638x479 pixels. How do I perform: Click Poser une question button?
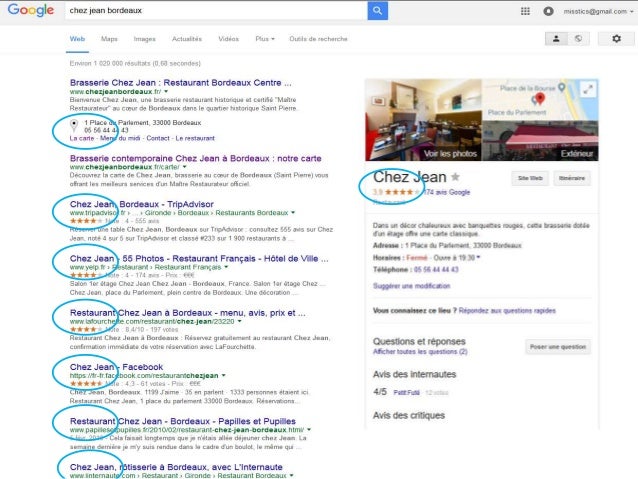(557, 347)
